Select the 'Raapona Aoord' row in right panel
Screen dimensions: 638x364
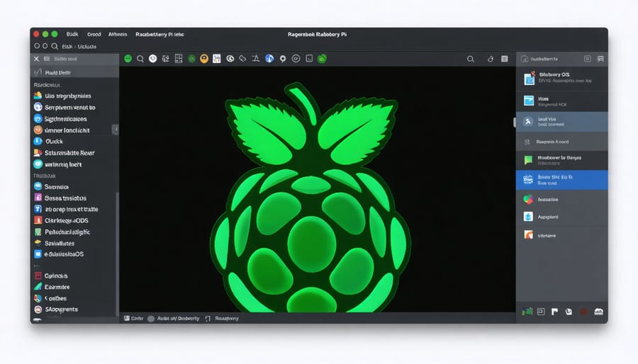pyautogui.click(x=562, y=142)
